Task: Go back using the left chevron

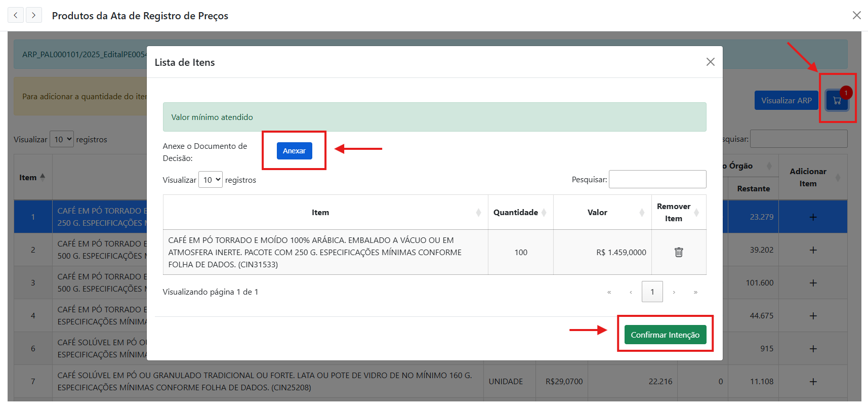Action: 16,15
